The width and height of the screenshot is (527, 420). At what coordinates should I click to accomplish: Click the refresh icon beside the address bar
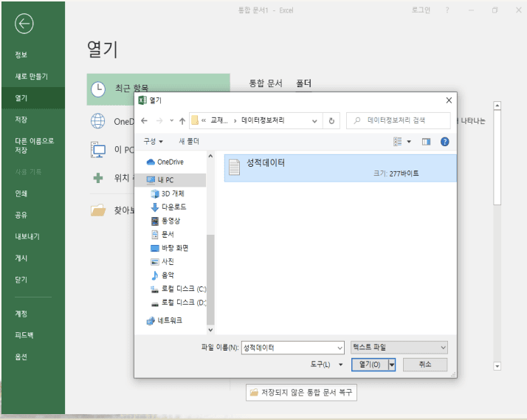point(332,120)
